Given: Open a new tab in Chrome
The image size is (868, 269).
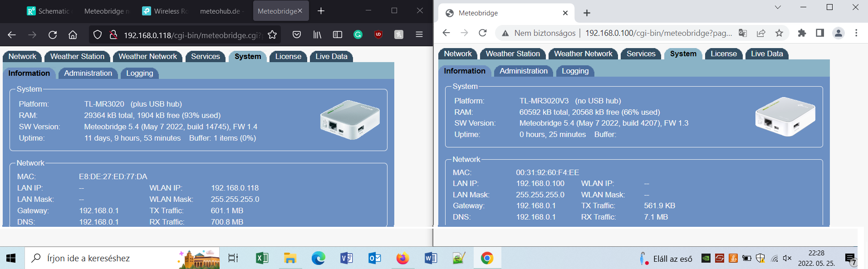Looking at the screenshot, I should (587, 13).
